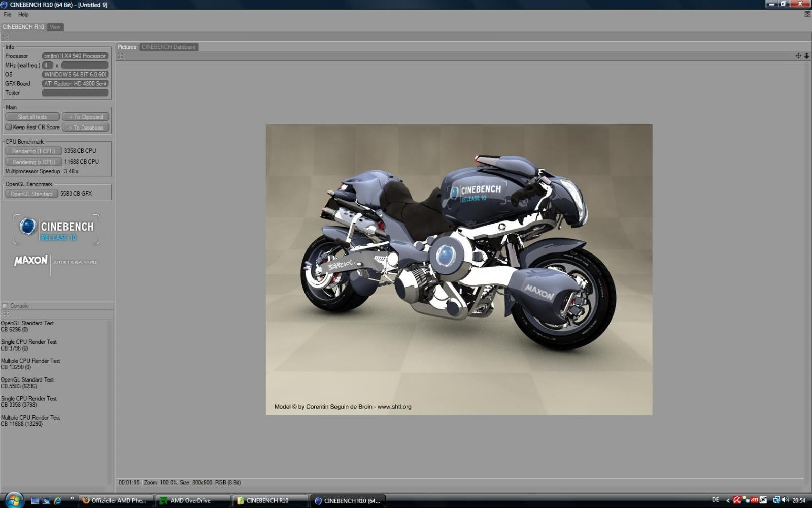Click the '3358 CB-CPU' score value

(80, 151)
